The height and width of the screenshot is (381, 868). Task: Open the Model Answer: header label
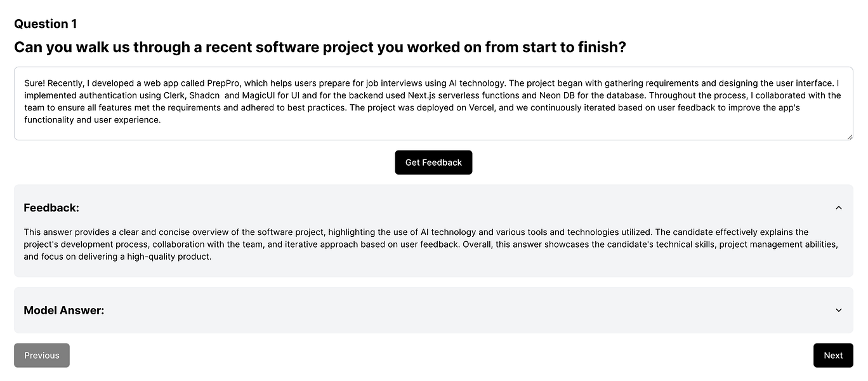(64, 311)
